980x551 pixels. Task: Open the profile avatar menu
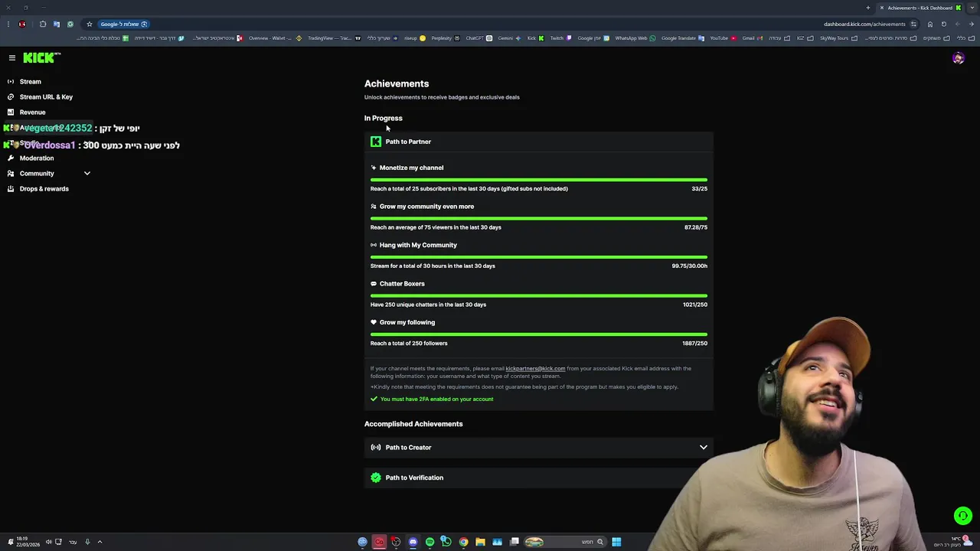(x=958, y=58)
